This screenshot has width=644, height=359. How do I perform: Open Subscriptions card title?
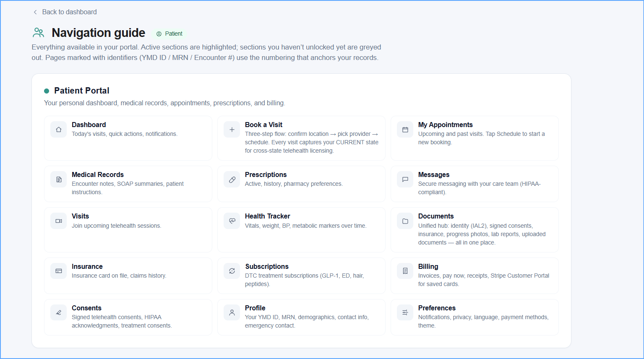267,266
